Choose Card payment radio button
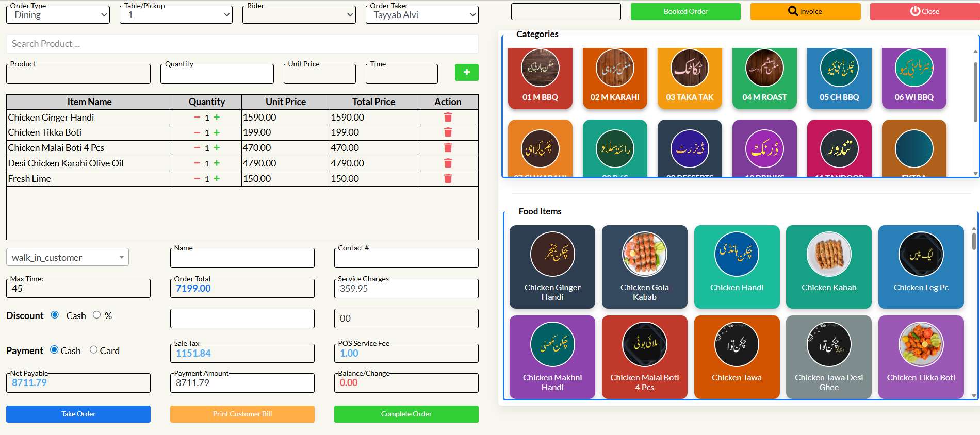The width and height of the screenshot is (980, 435). click(x=93, y=349)
